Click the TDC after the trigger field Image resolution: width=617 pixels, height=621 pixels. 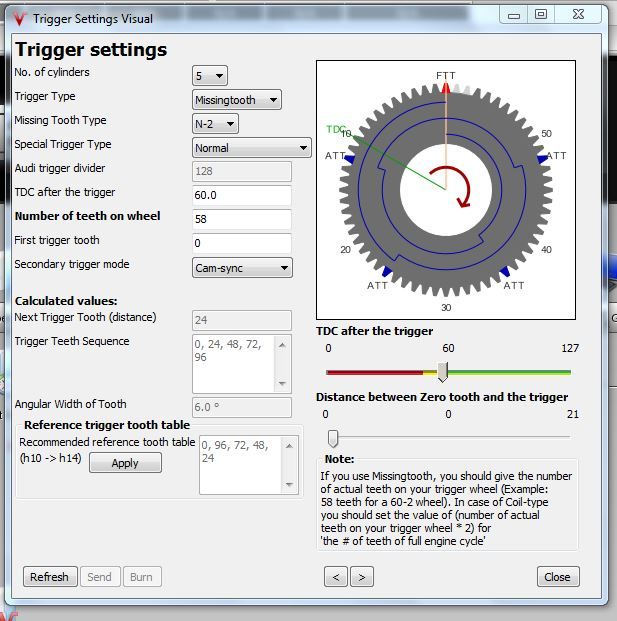(242, 195)
